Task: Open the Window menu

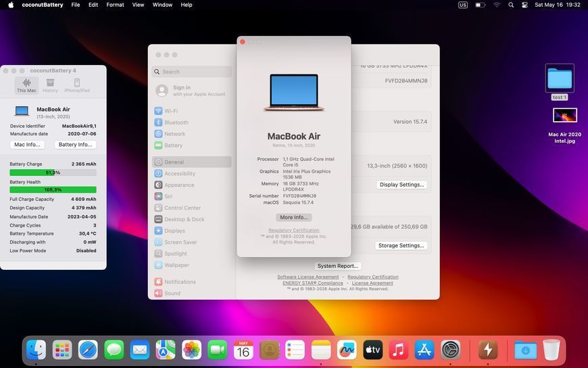Action: click(x=162, y=5)
